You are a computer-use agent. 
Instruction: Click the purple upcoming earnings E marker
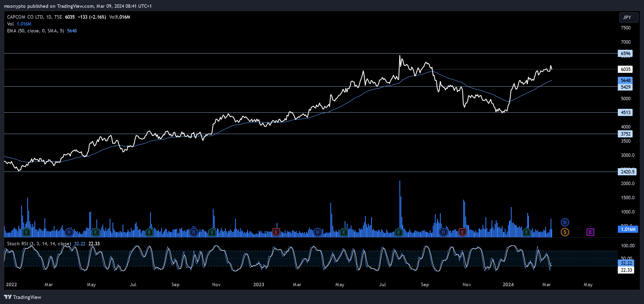590,232
